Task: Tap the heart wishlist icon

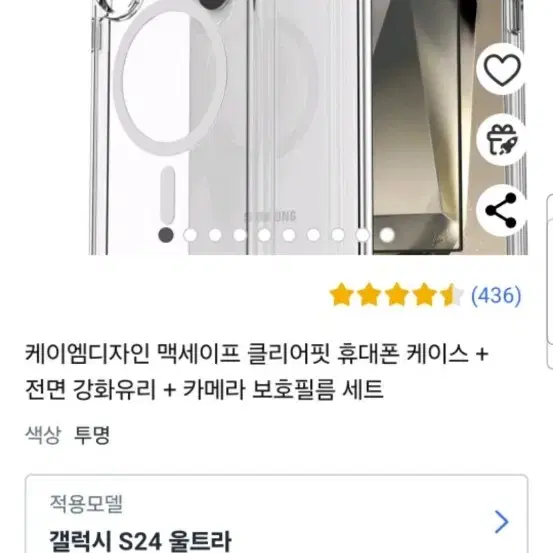Action: point(502,69)
